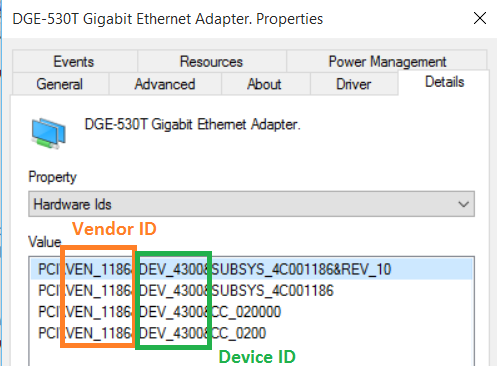Screen dimensions: 497x366
Task: Select the Details tab
Action: (444, 82)
